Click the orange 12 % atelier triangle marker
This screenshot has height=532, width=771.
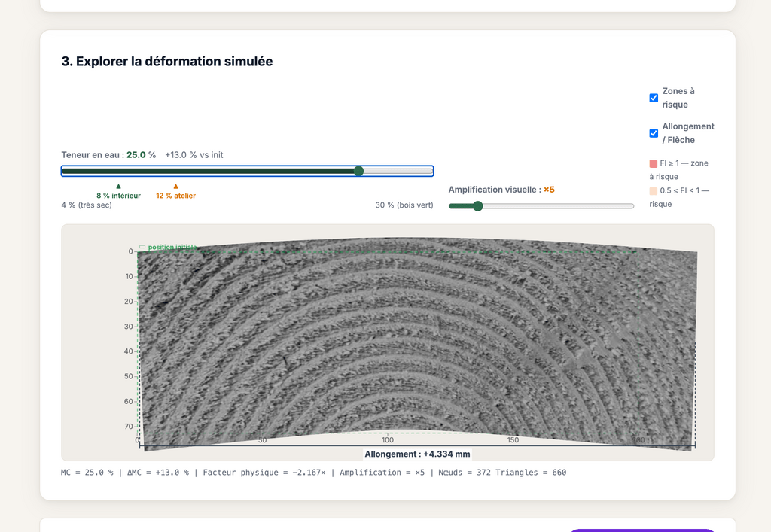click(175, 186)
